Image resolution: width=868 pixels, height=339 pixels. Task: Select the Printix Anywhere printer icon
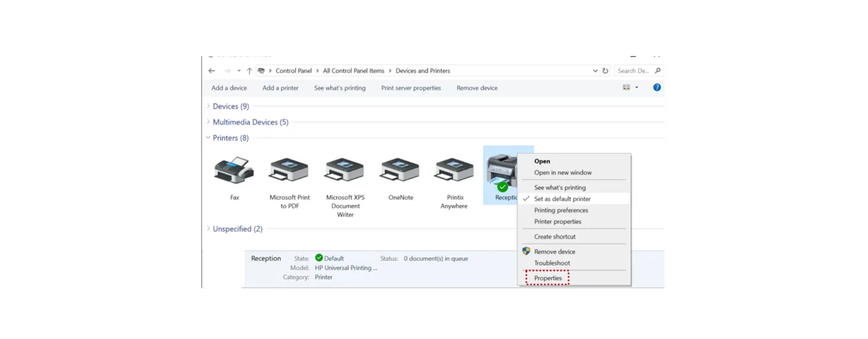pyautogui.click(x=454, y=170)
